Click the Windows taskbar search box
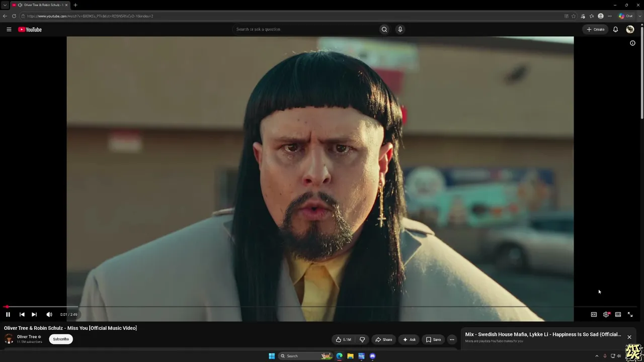 click(305, 356)
